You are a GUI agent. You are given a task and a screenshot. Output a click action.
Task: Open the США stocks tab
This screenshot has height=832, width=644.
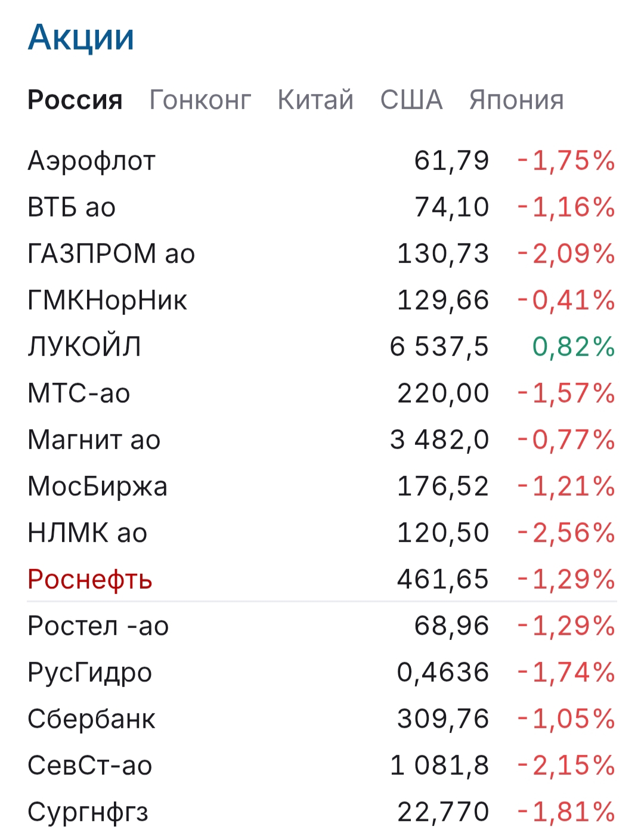click(x=411, y=100)
